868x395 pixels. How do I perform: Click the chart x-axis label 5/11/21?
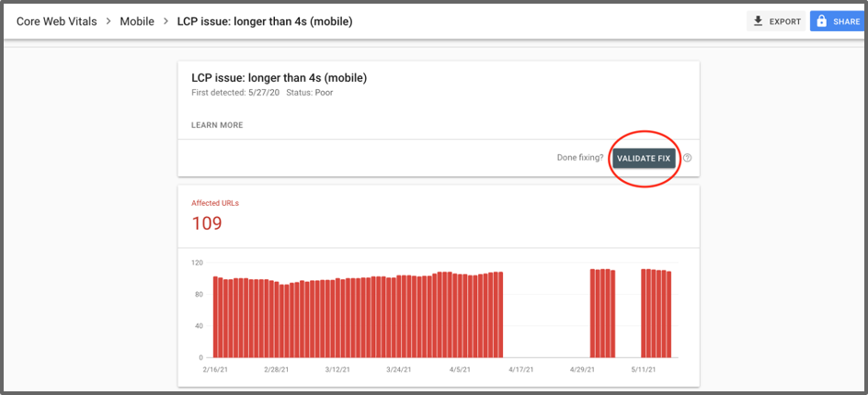pos(645,369)
